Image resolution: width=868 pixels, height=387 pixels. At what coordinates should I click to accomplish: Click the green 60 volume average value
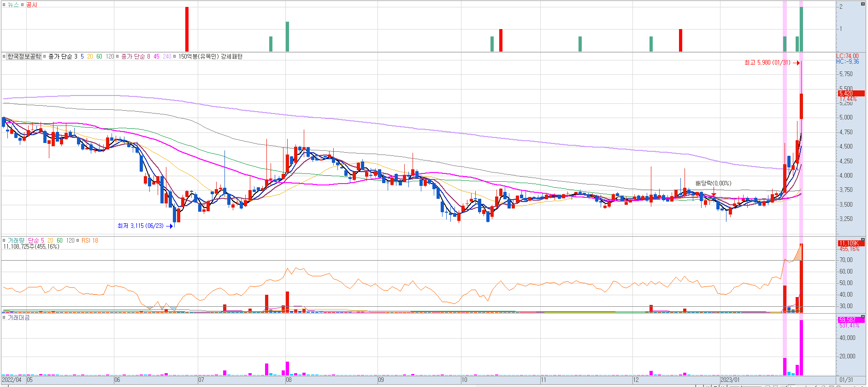(x=59, y=240)
